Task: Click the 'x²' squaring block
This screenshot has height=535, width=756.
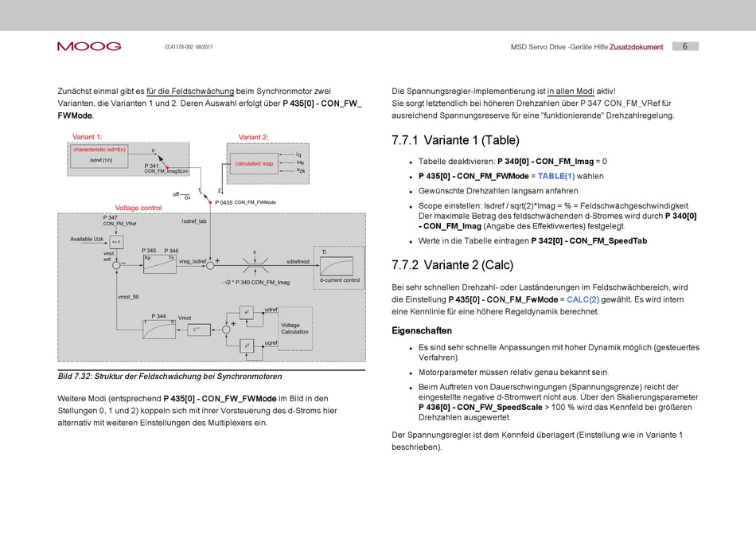Action: point(247,313)
